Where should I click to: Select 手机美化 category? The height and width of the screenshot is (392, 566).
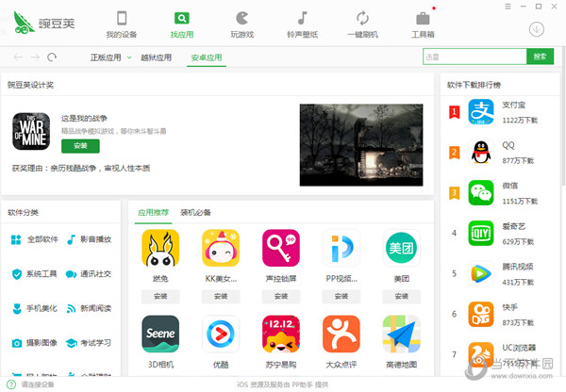pyautogui.click(x=35, y=308)
